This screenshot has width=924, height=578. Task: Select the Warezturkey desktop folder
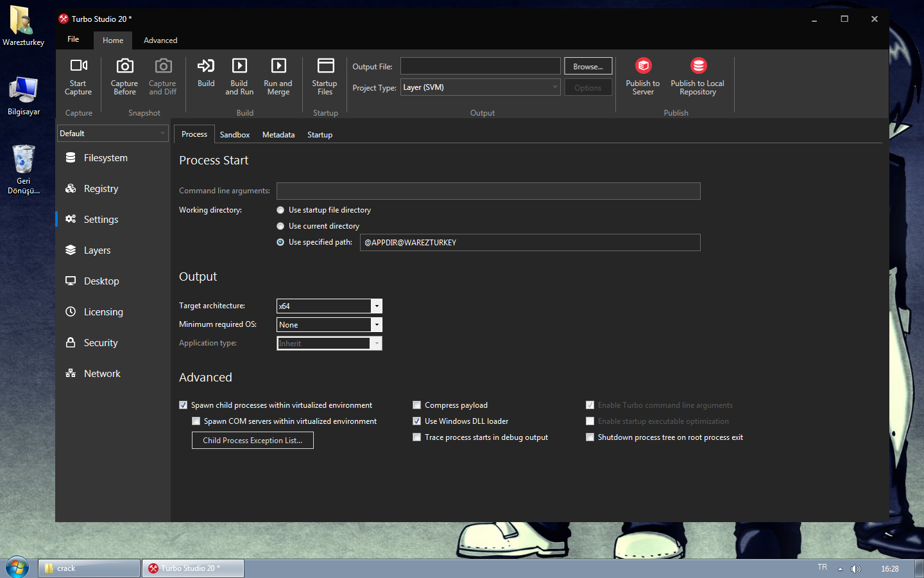(23, 26)
